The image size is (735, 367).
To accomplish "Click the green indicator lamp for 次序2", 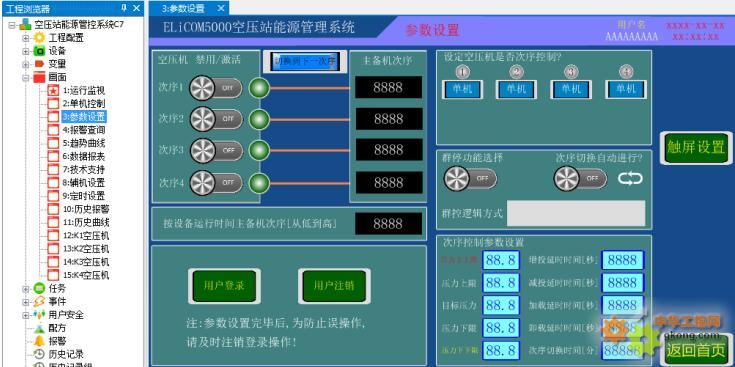I will point(259,119).
